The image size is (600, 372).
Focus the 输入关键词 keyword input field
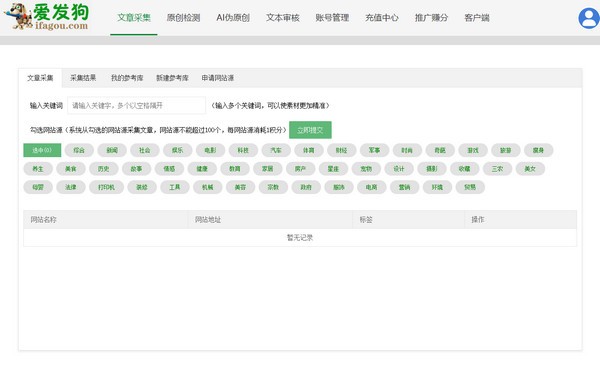[x=136, y=105]
